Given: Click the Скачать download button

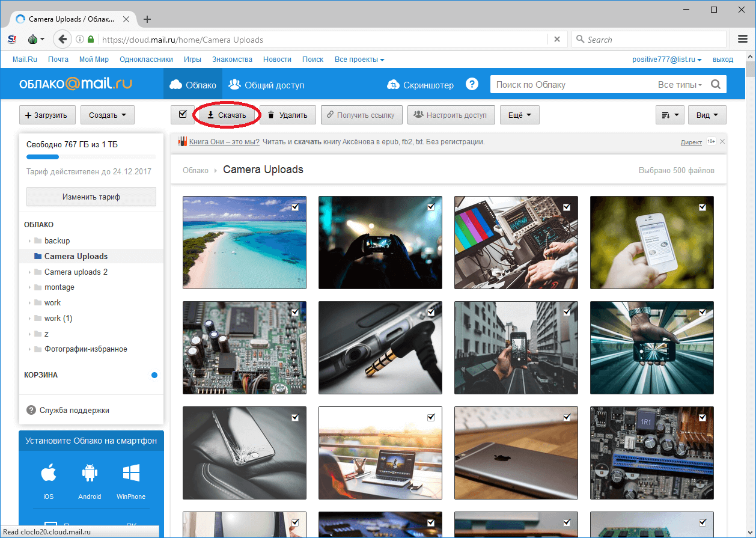Looking at the screenshot, I should (x=227, y=115).
